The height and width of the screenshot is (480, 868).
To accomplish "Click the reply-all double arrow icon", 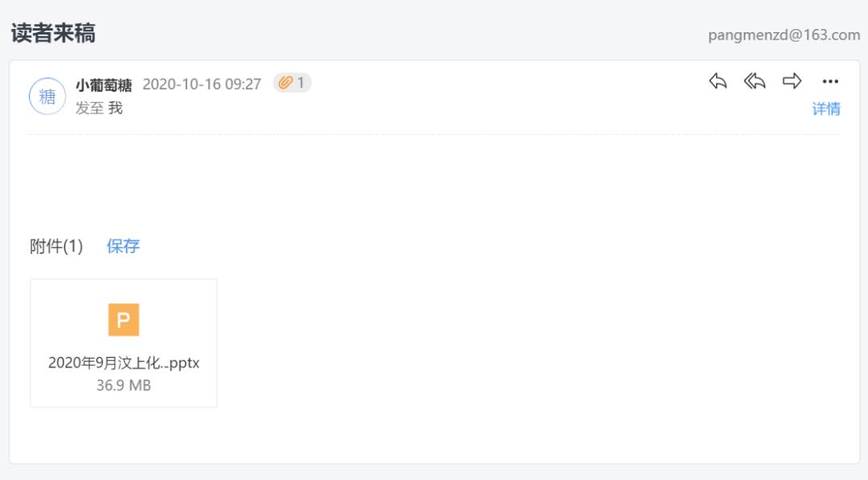I will pyautogui.click(x=755, y=81).
